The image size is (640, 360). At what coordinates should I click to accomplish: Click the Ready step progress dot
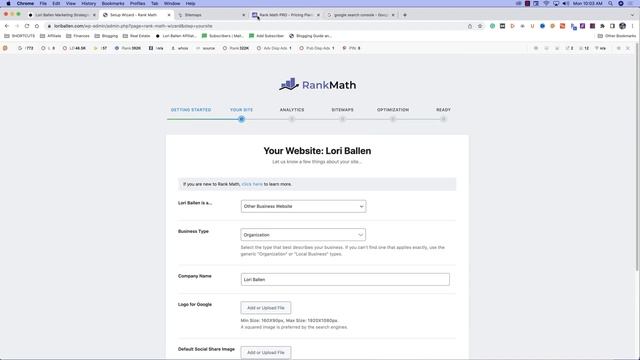pyautogui.click(x=443, y=119)
